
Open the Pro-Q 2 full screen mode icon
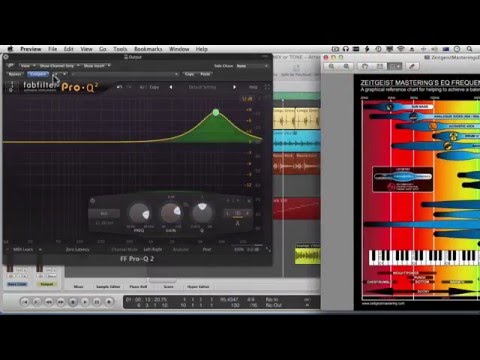[x=267, y=87]
